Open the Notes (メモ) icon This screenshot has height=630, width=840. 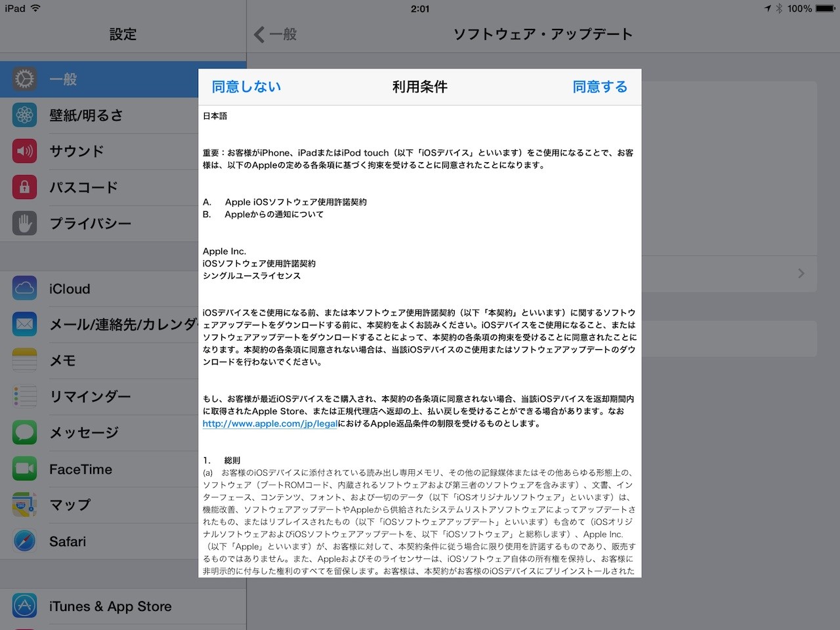coord(24,360)
